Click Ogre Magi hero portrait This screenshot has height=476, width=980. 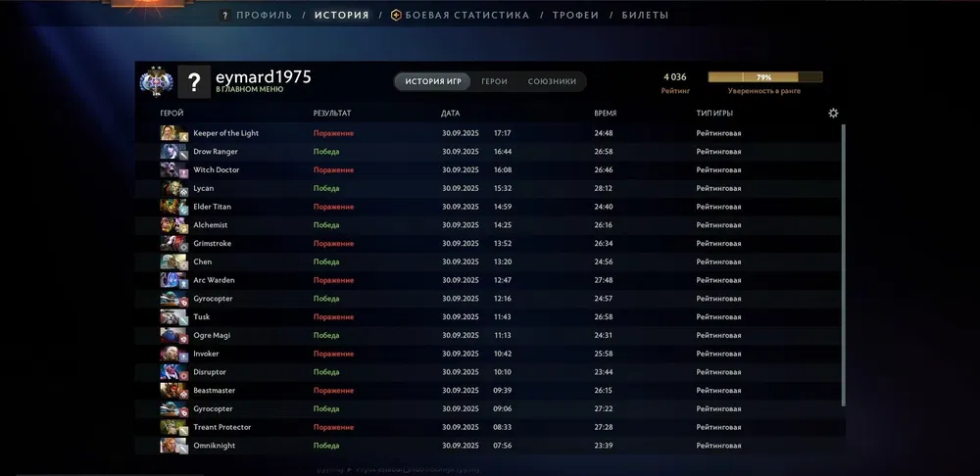pos(173,335)
